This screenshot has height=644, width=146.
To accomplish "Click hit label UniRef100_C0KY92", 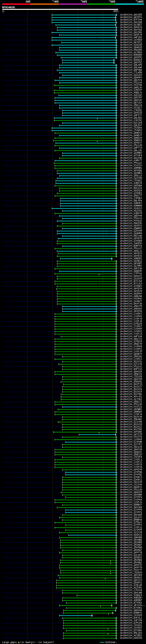I will (x=131, y=120).
